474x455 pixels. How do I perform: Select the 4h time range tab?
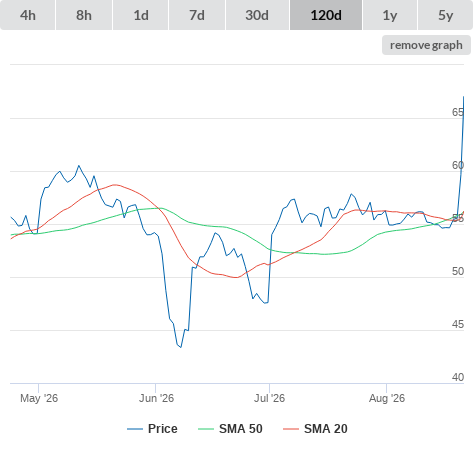(x=28, y=15)
